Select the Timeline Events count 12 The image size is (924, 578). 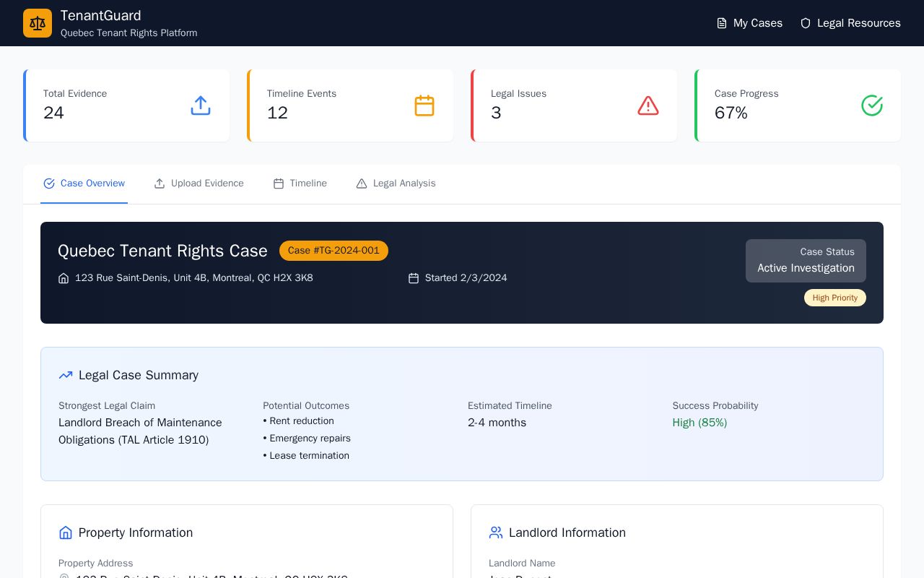pyautogui.click(x=277, y=113)
